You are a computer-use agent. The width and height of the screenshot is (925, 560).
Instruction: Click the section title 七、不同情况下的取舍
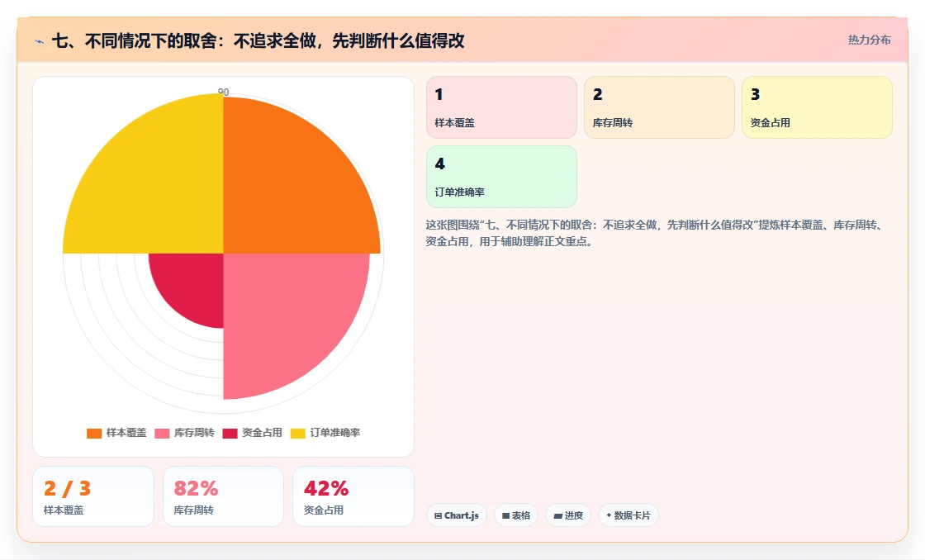tap(258, 40)
